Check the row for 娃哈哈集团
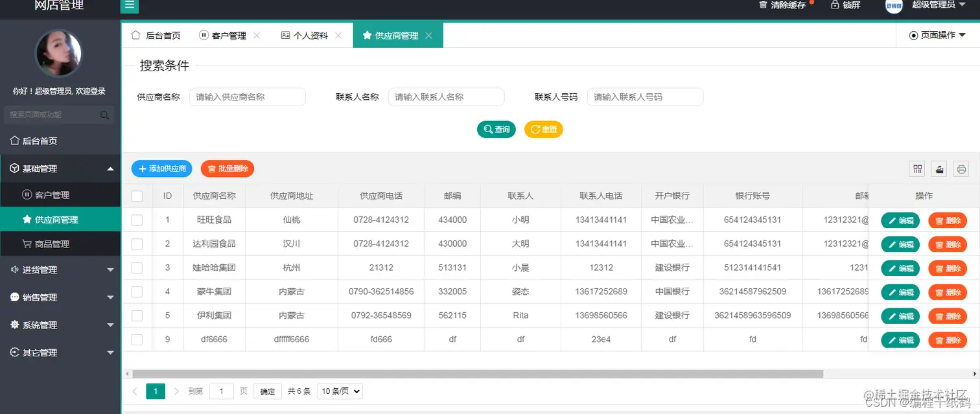The image size is (980, 414). [137, 268]
